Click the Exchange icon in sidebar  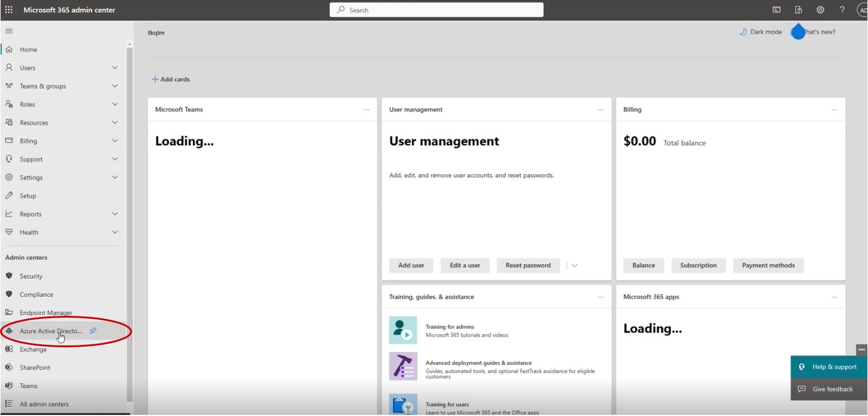pyautogui.click(x=9, y=349)
